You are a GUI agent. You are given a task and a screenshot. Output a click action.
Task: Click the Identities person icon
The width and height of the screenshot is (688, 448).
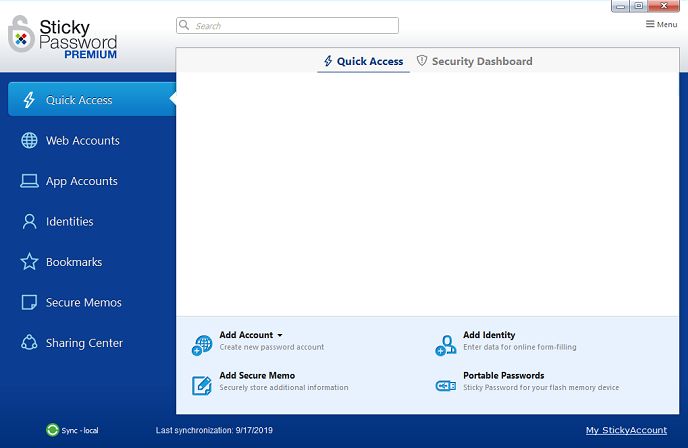(x=29, y=221)
